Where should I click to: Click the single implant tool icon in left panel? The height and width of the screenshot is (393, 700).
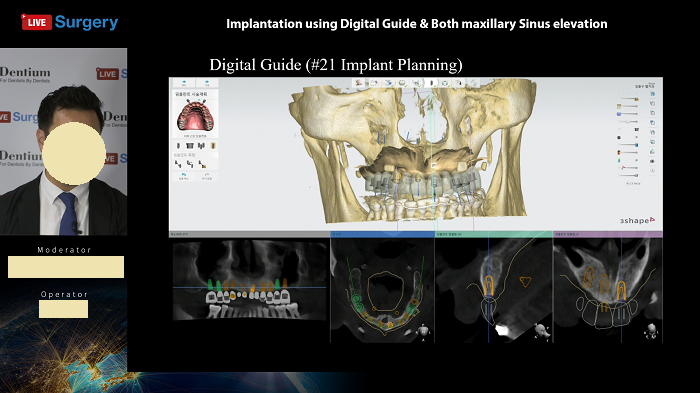click(178, 146)
